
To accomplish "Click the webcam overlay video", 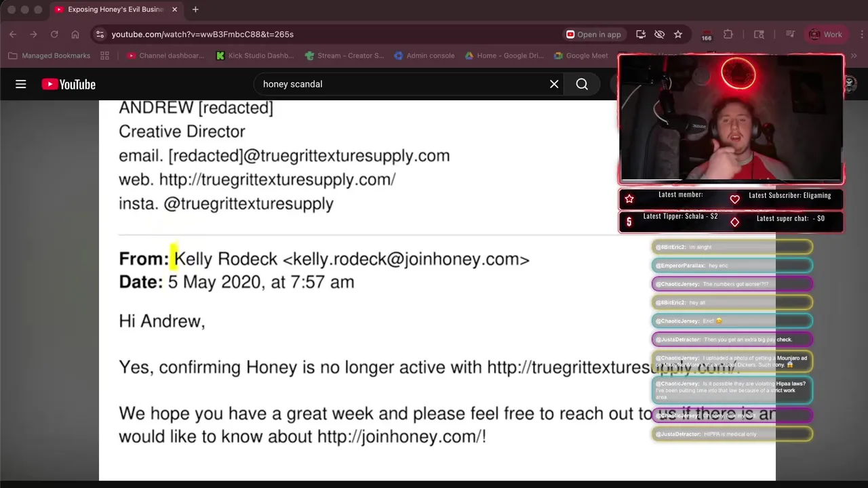I will coord(731,119).
